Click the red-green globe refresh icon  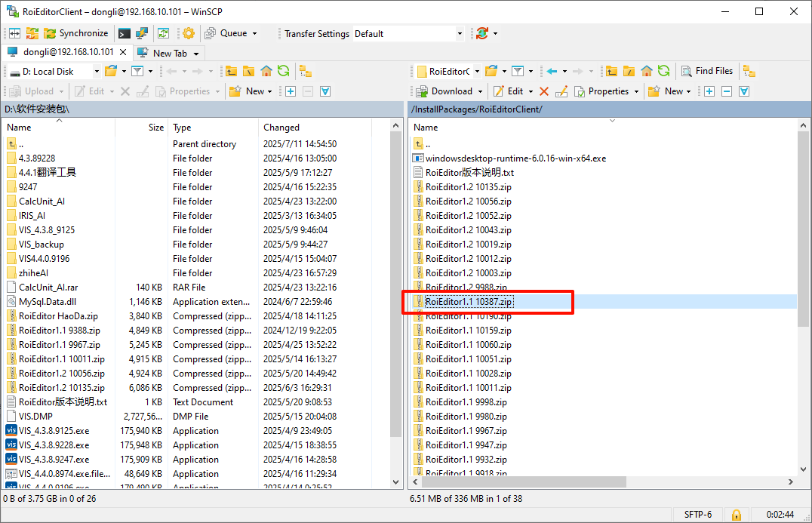pyautogui.click(x=482, y=34)
